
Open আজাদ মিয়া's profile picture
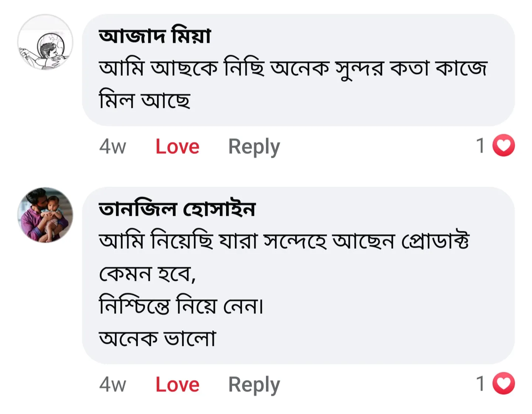click(x=45, y=42)
